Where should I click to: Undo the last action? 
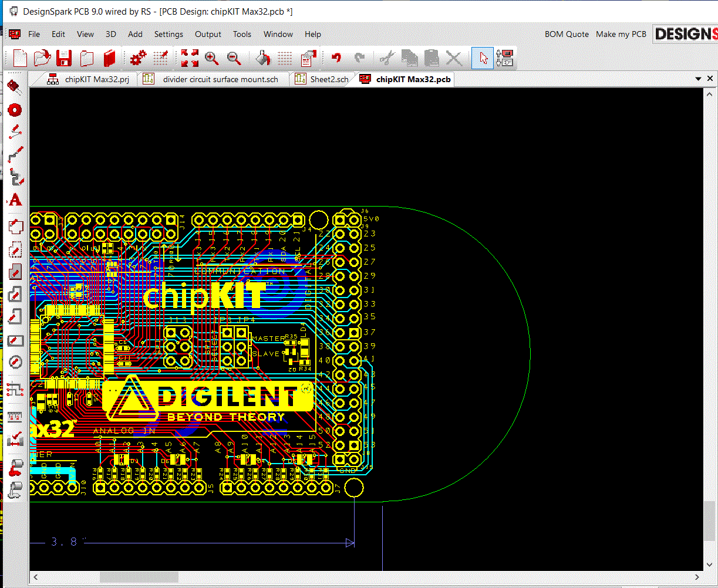pos(336,58)
